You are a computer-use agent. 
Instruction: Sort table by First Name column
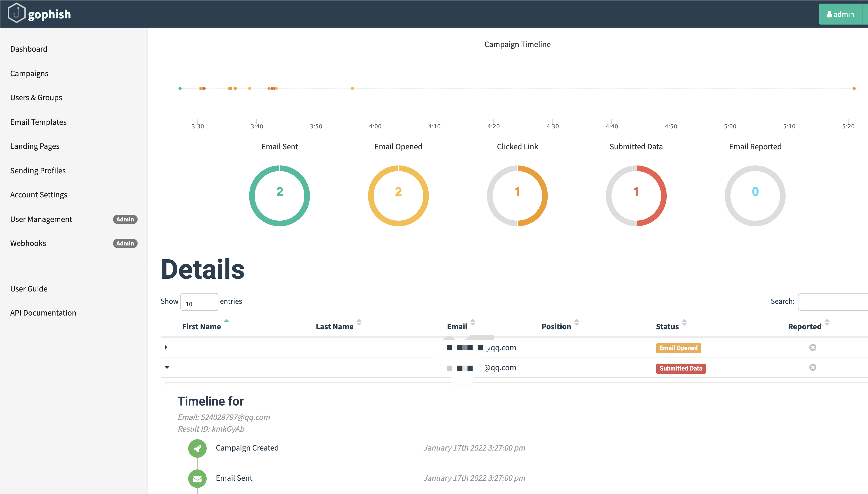(x=202, y=326)
